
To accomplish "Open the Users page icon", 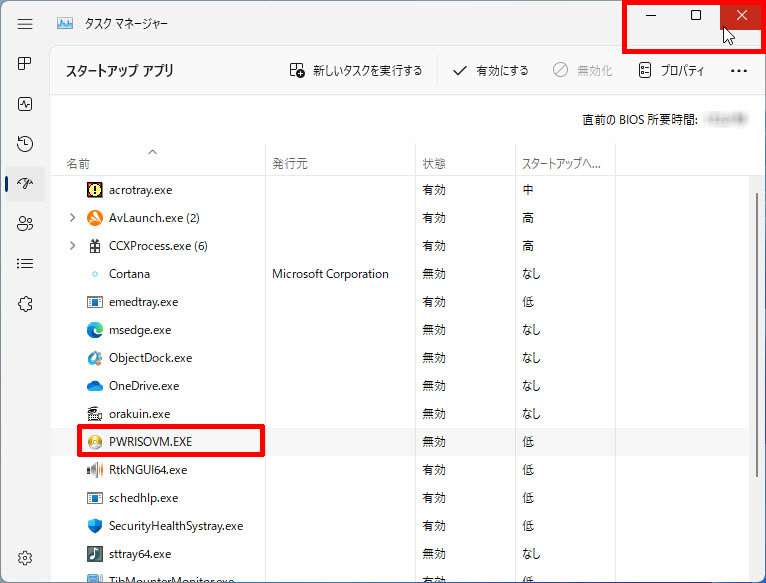I will [x=26, y=224].
